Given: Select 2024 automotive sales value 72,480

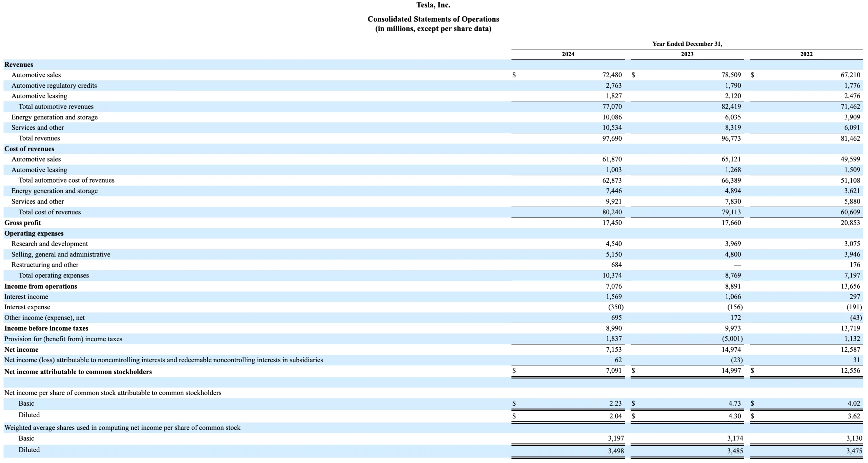Looking at the screenshot, I should click(612, 75).
